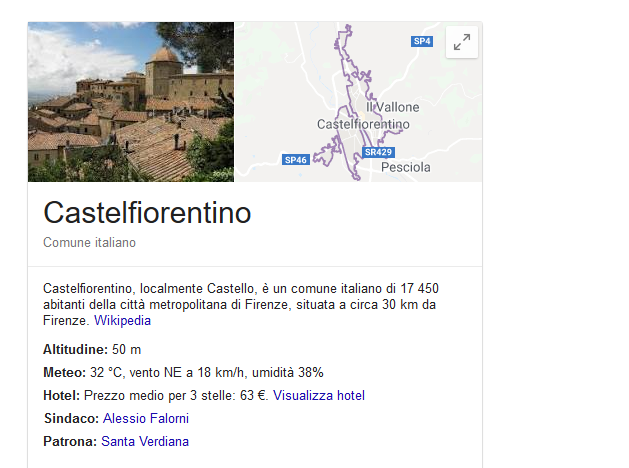
Task: Click the SR429 road shield on map
Action: coord(377,152)
